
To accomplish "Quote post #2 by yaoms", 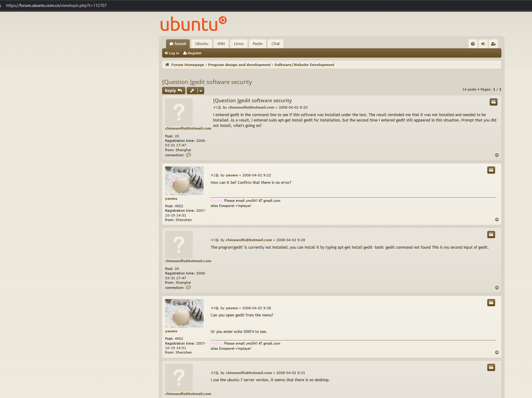I will pos(491,170).
